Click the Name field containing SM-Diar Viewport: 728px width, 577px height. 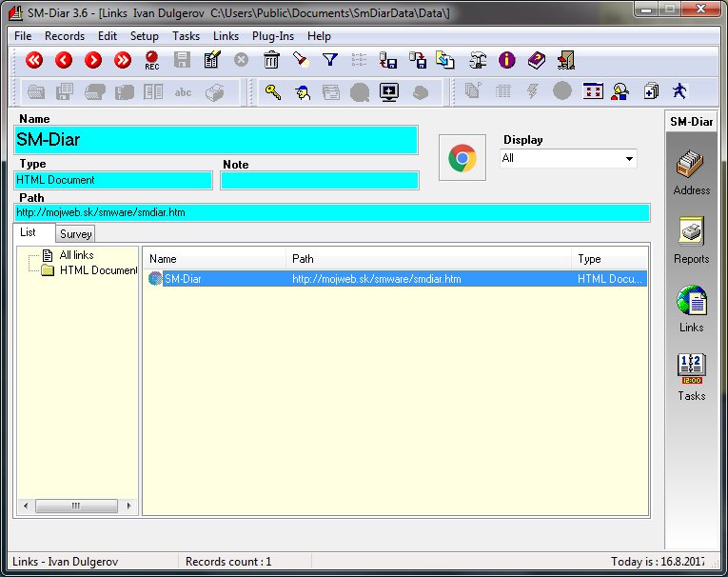coord(216,140)
